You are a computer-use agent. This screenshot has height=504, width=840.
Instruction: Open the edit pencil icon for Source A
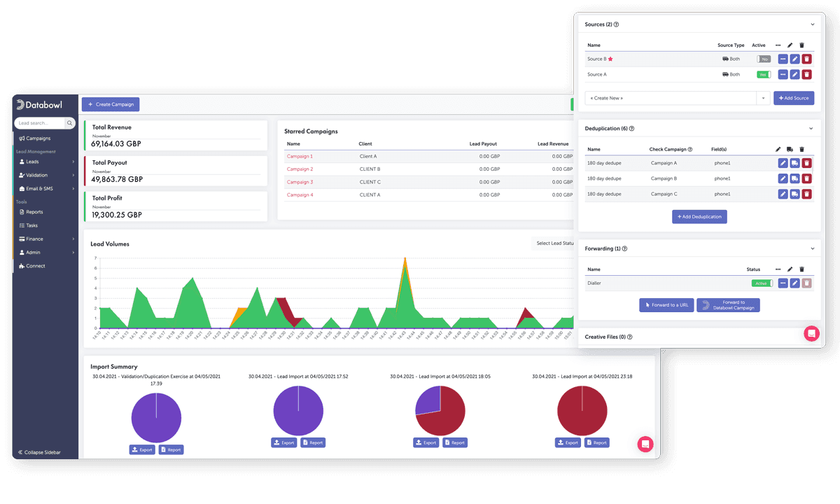click(794, 74)
